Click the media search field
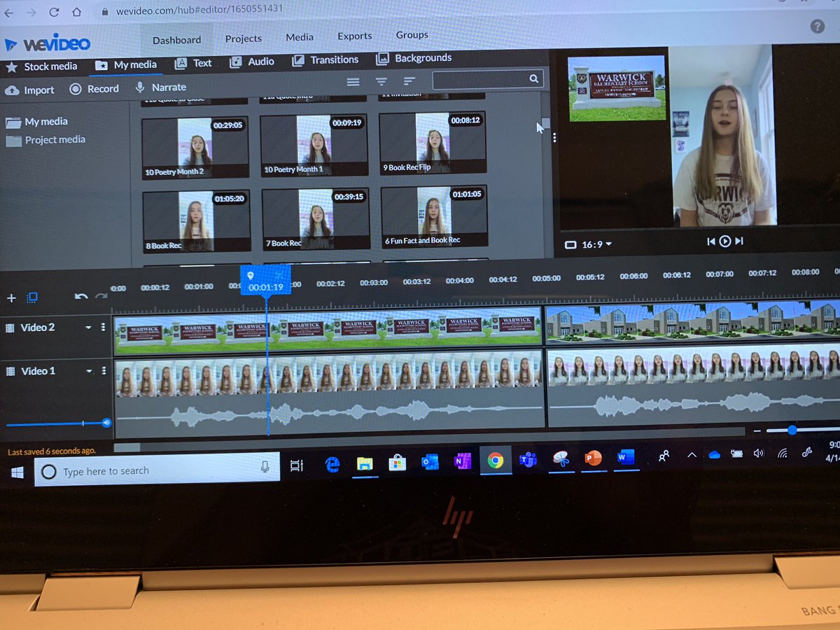 (487, 79)
